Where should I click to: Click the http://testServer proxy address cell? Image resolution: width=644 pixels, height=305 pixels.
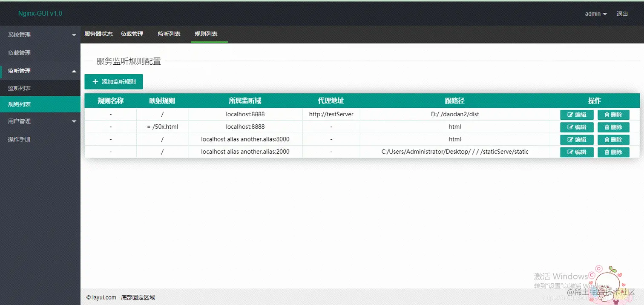(x=331, y=115)
